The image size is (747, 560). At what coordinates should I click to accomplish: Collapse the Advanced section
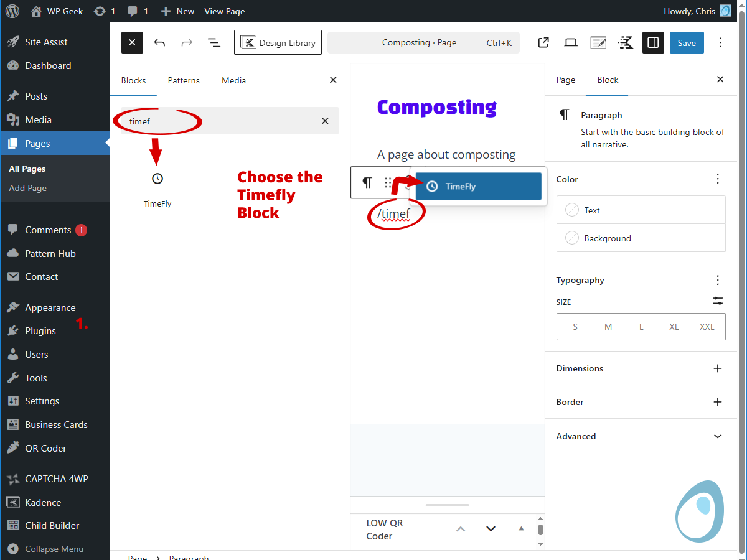(x=717, y=436)
